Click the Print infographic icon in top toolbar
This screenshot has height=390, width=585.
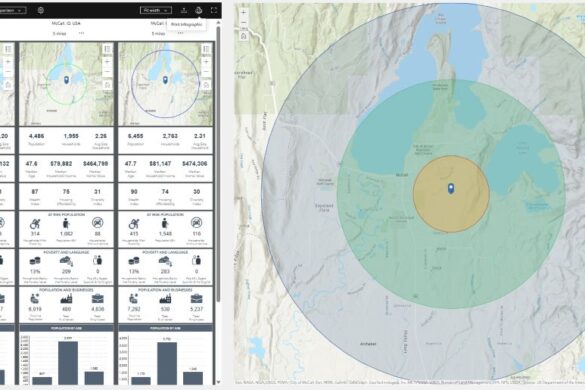coord(198,10)
